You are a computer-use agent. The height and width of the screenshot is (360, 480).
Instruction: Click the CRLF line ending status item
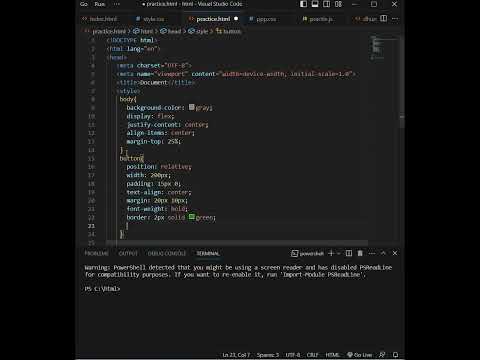pyautogui.click(x=312, y=355)
